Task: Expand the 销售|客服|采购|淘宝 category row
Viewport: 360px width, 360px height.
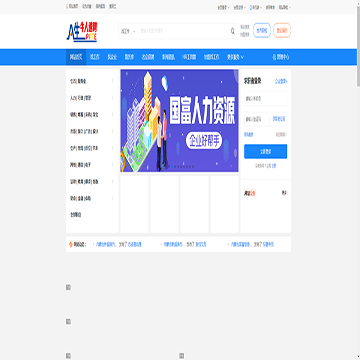Action: tap(92, 115)
